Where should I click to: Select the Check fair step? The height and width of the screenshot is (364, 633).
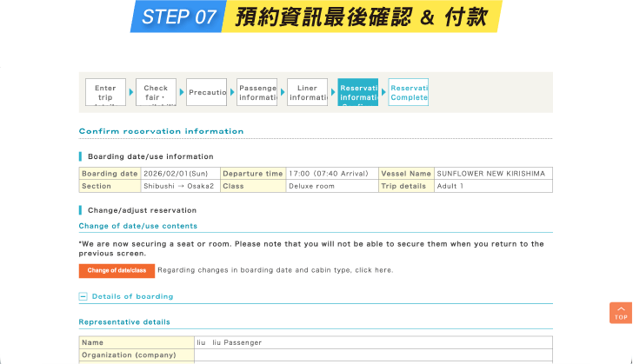[x=156, y=92]
